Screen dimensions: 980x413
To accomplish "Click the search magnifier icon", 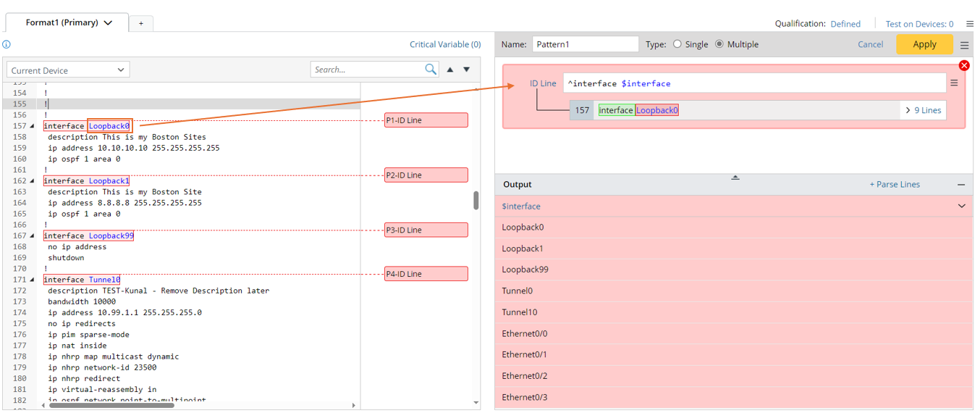I will 431,70.
